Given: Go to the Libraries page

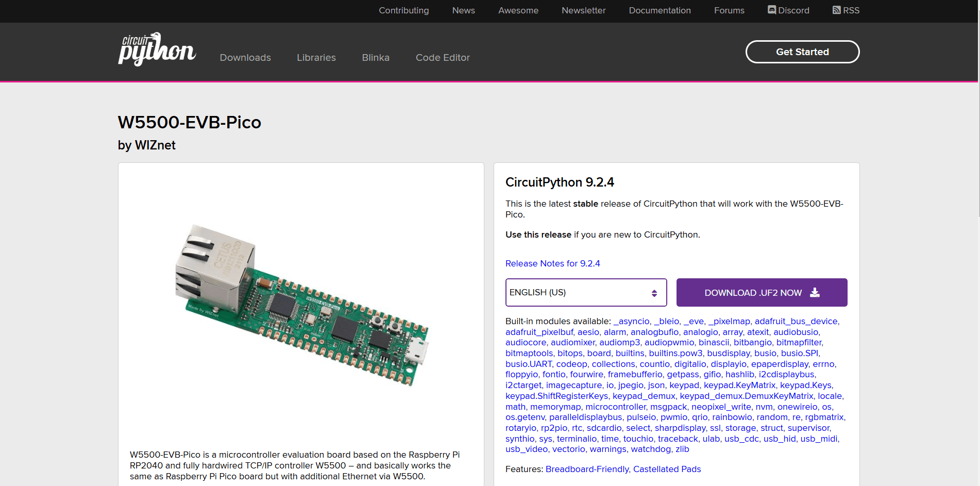Looking at the screenshot, I should point(316,58).
